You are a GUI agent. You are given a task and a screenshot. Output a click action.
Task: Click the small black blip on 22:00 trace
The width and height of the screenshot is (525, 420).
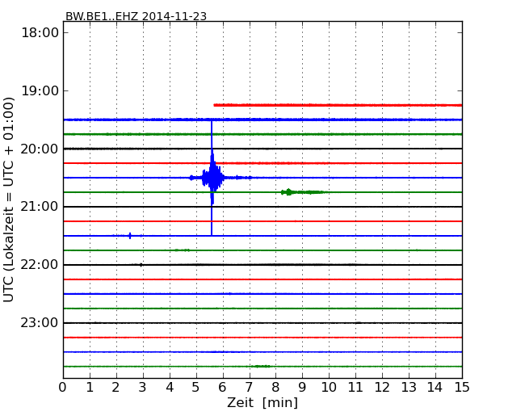pos(141,265)
